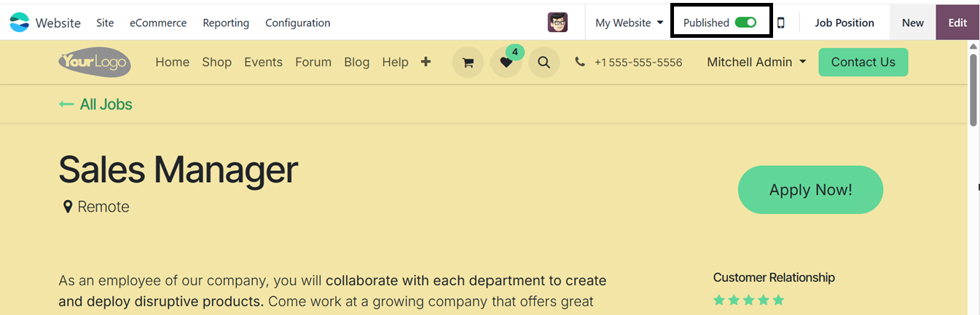Click the plus icon in navbar

coord(426,62)
